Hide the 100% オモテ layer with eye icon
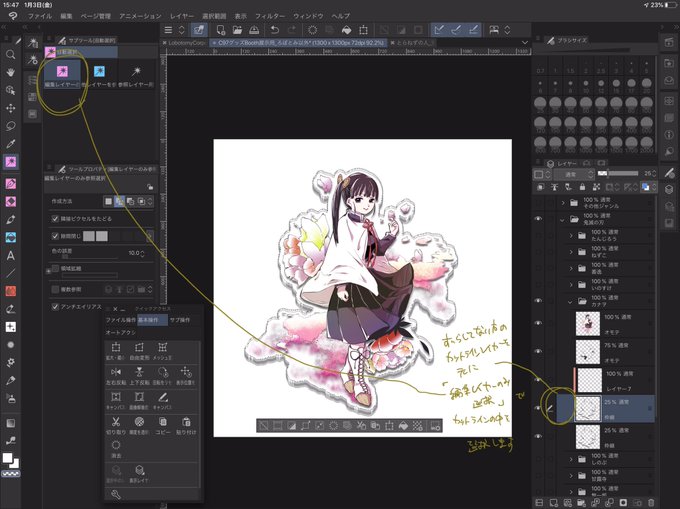Image resolution: width=680 pixels, height=509 pixels. (x=538, y=323)
